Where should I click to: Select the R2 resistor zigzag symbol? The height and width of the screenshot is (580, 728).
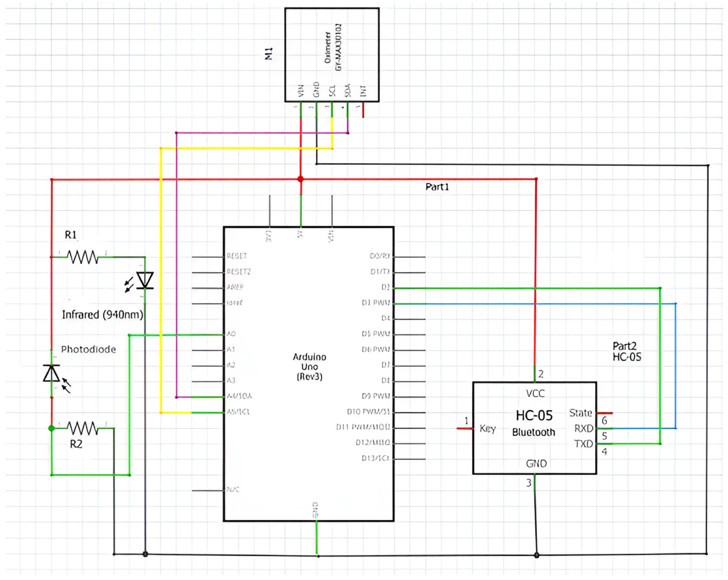(x=83, y=428)
